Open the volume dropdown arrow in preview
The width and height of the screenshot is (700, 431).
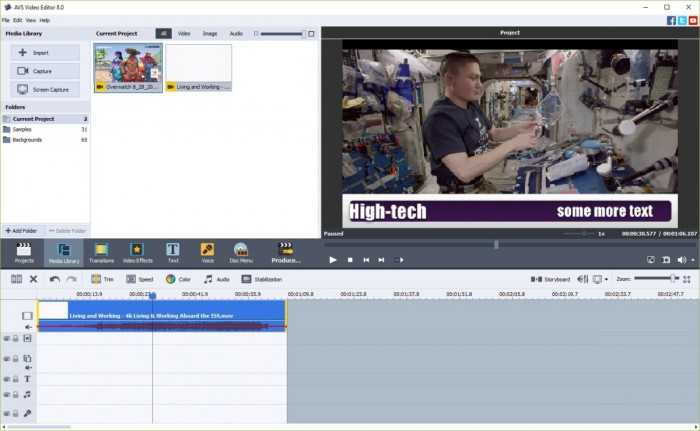pos(693,259)
